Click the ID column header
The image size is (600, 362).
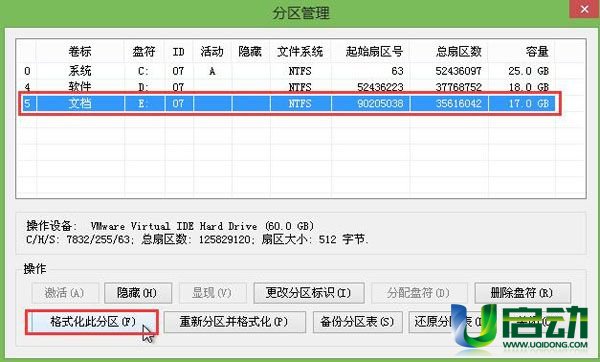(x=178, y=51)
